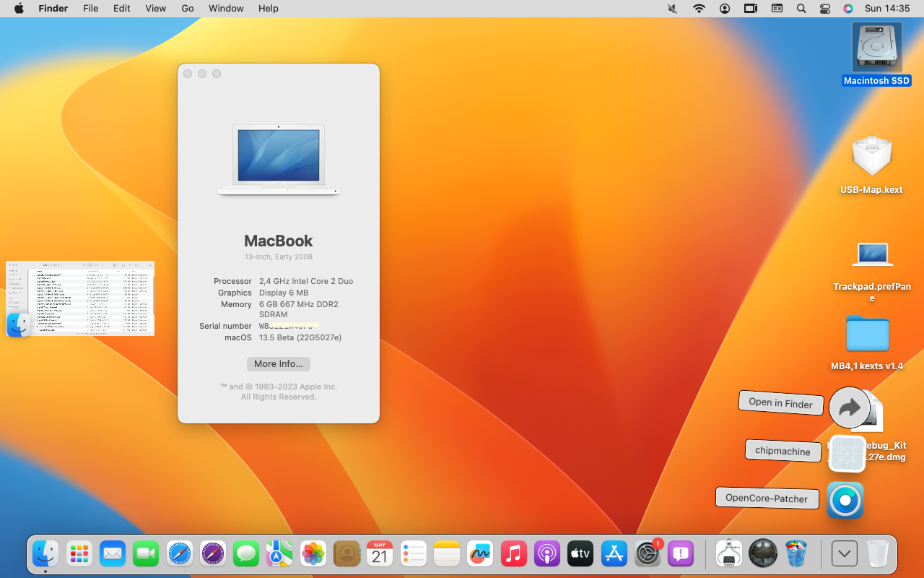Screen dimensions: 924x578
Task: Open System Information calipers icon in Dock
Action: click(x=729, y=554)
